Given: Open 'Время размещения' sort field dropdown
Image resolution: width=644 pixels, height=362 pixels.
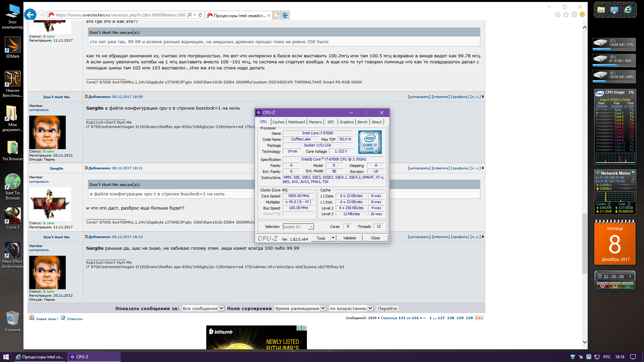Looking at the screenshot, I should 323,308.
